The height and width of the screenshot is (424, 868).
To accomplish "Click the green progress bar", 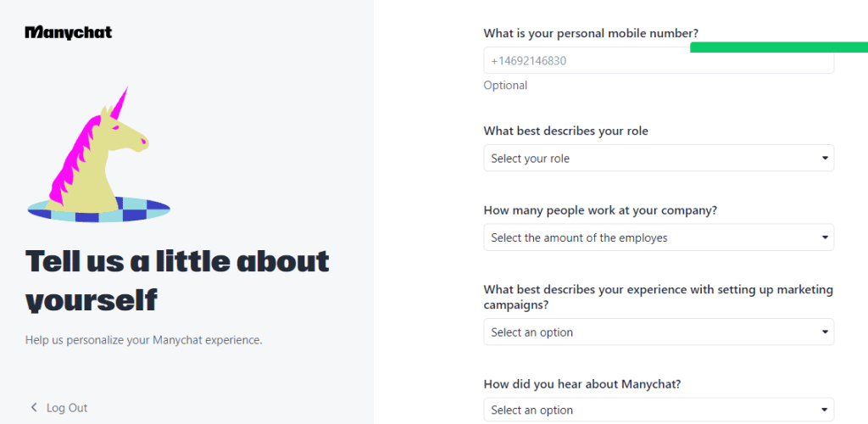I will (779, 47).
